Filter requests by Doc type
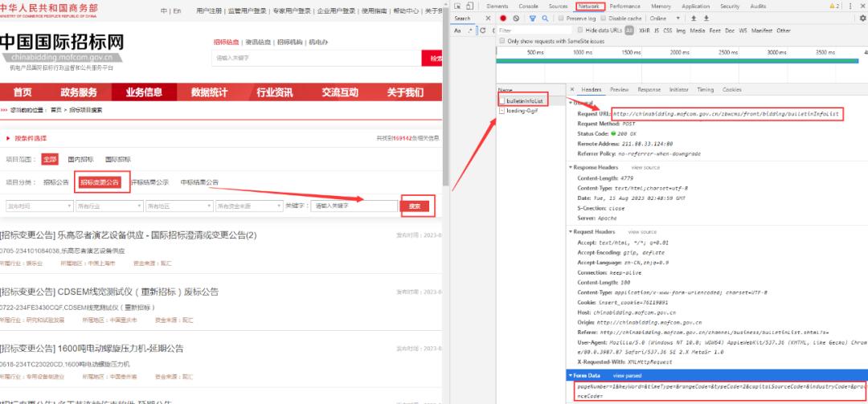 730,31
